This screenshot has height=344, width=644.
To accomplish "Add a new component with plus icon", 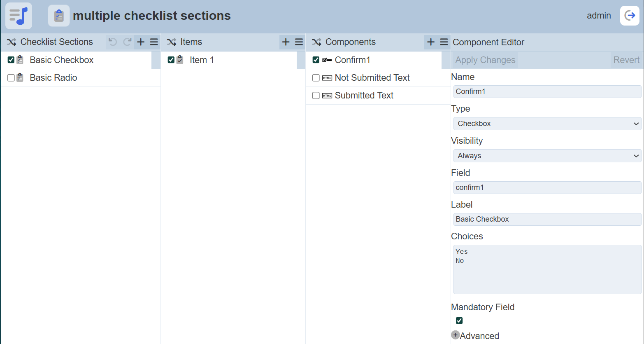I will click(x=431, y=42).
